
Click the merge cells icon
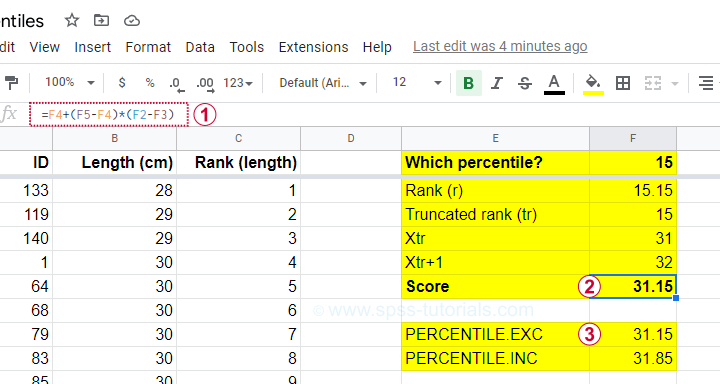[x=652, y=83]
